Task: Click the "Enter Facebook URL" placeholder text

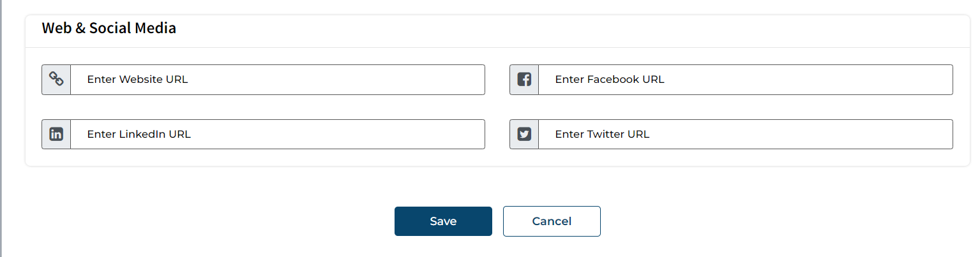Action: coord(610,80)
